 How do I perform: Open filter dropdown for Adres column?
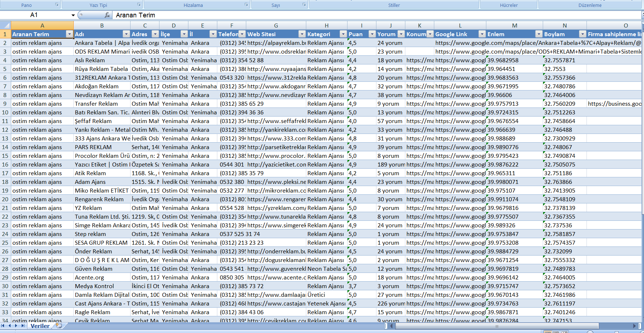click(x=155, y=34)
